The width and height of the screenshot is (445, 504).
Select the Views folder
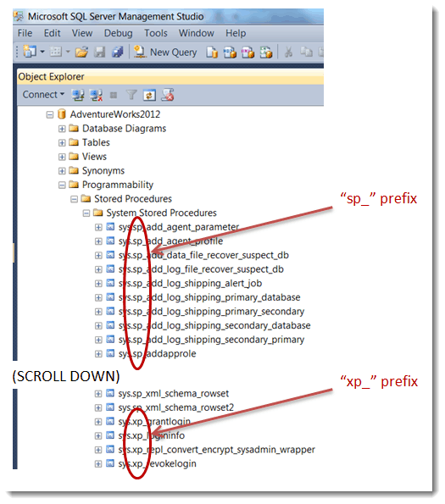pos(94,157)
